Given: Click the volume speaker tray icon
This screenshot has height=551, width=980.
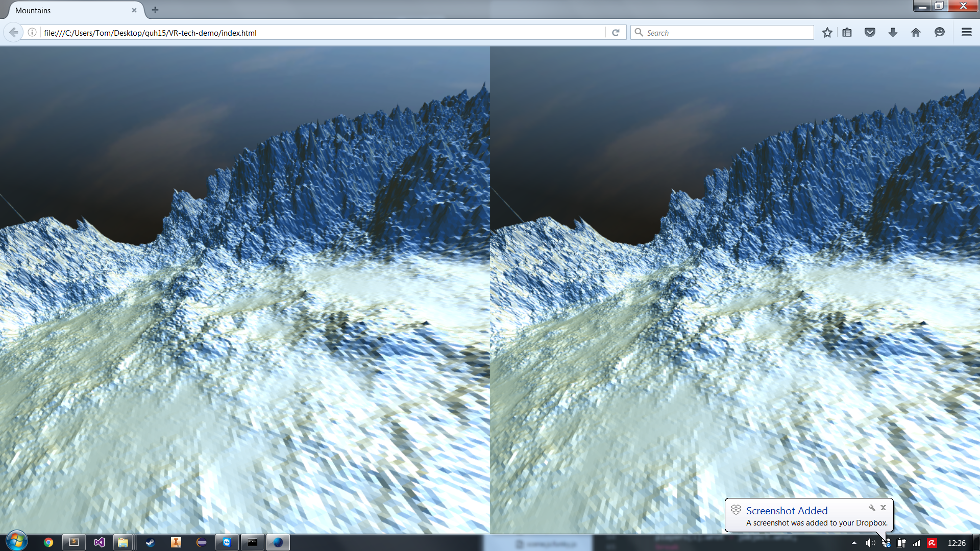Looking at the screenshot, I should tap(870, 543).
